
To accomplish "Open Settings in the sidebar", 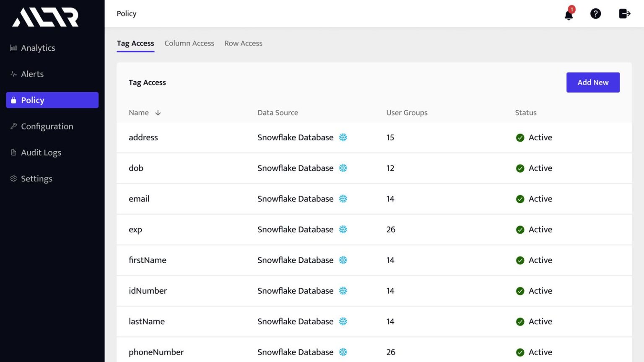I will [36, 179].
